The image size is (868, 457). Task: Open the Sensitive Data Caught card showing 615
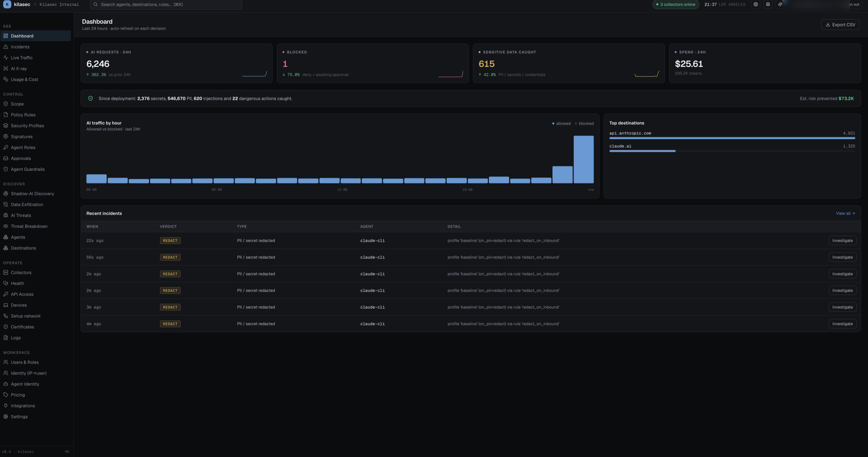[x=569, y=63]
